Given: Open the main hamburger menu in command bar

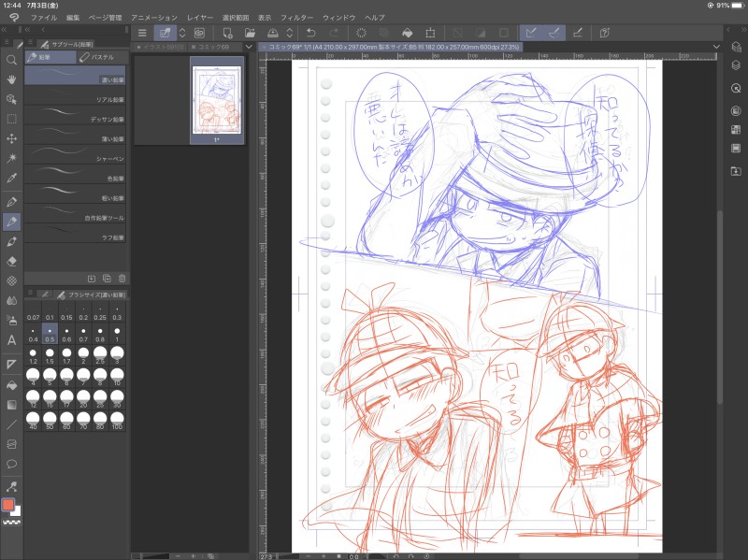Looking at the screenshot, I should click(x=142, y=33).
